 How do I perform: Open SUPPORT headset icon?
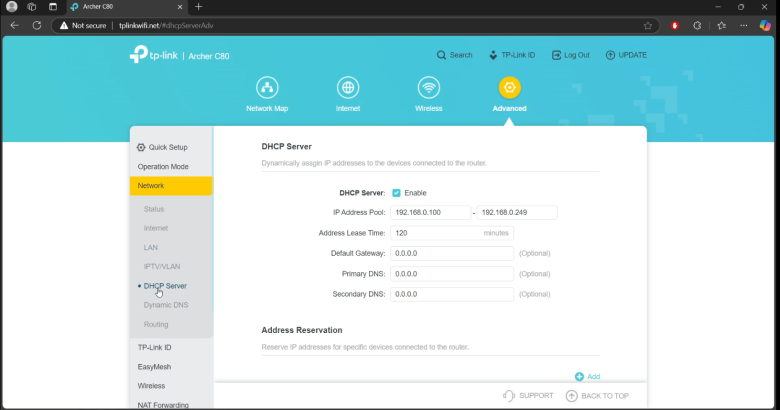point(510,396)
